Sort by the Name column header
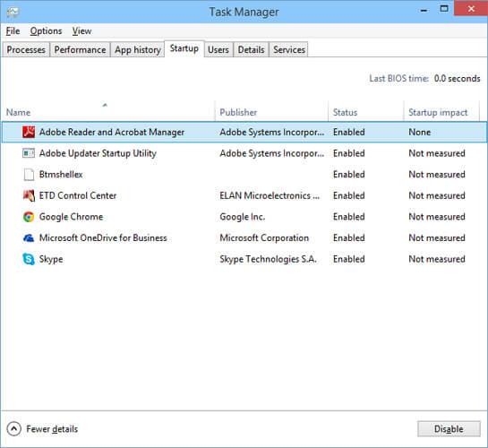The image size is (488, 448). (108, 111)
